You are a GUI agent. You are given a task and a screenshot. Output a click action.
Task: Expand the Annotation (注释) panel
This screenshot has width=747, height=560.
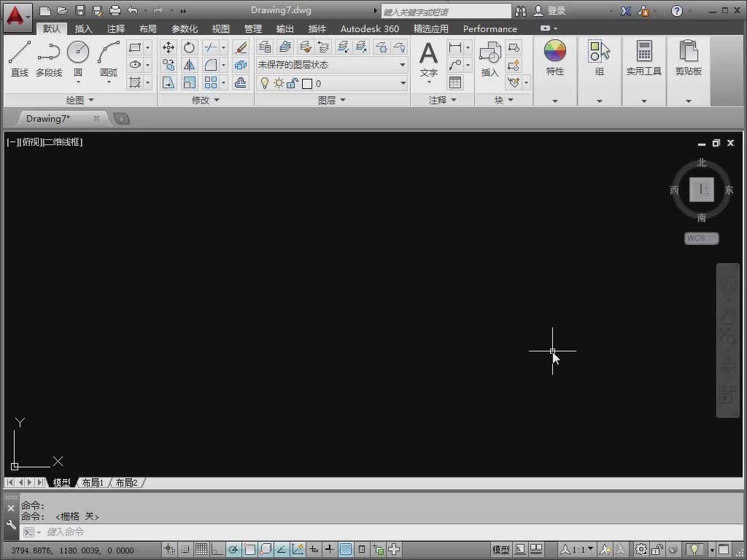pyautogui.click(x=443, y=100)
